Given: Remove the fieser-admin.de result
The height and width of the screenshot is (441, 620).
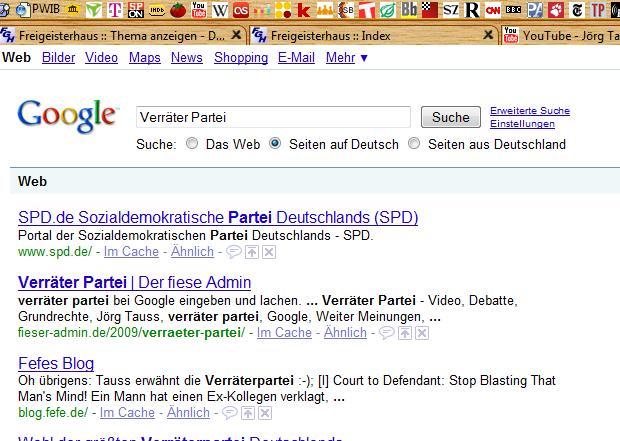Looking at the screenshot, I should 422,333.
